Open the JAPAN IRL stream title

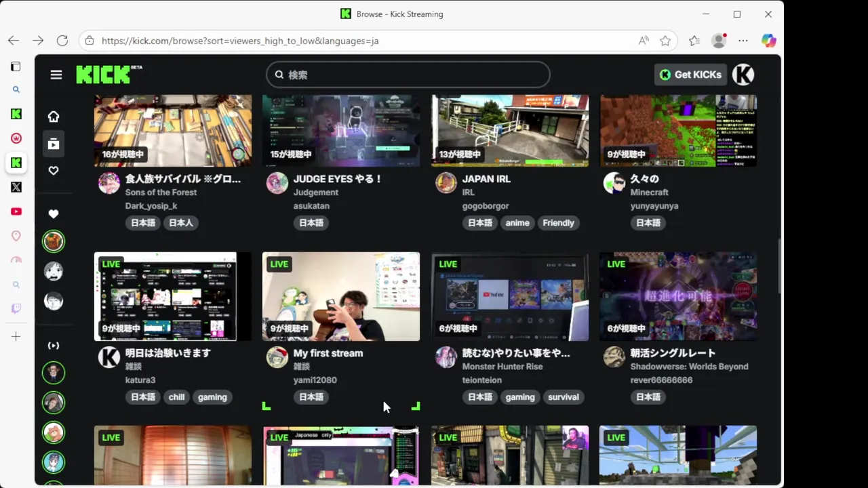click(486, 179)
